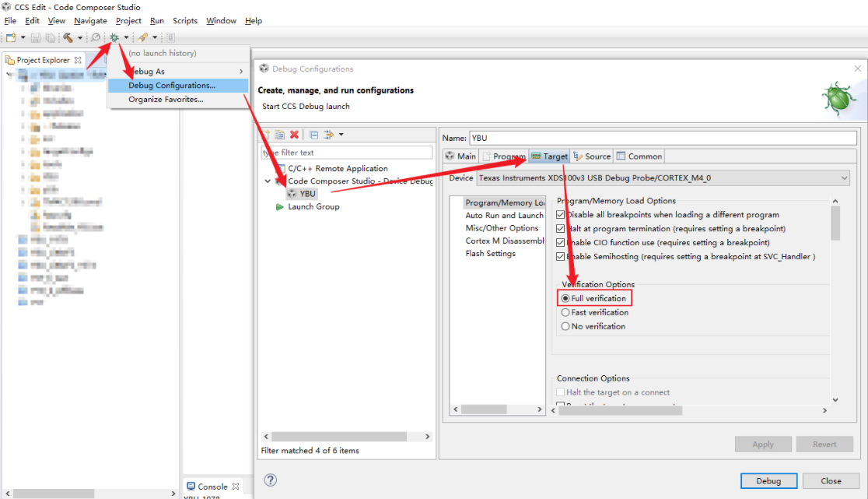868x499 pixels.
Task: Select Cortex M Disassembly options category
Action: coord(505,241)
